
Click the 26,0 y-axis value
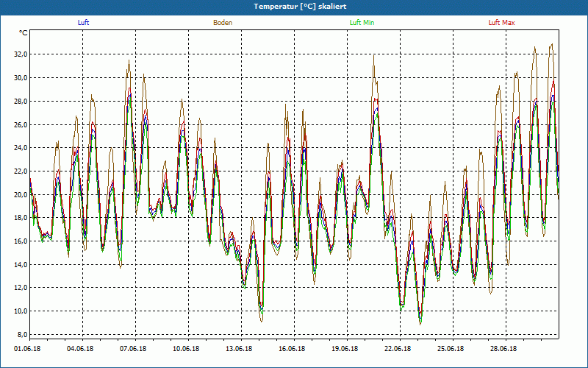click(x=21, y=124)
